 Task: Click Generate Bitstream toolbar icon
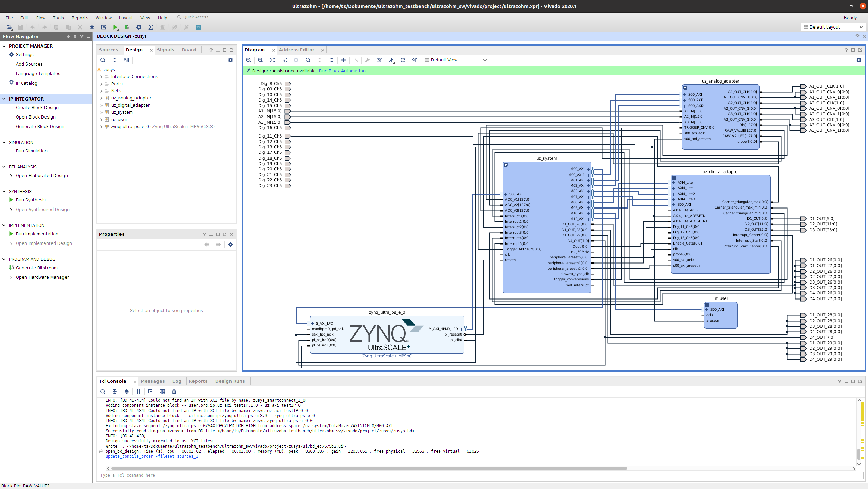pos(127,27)
